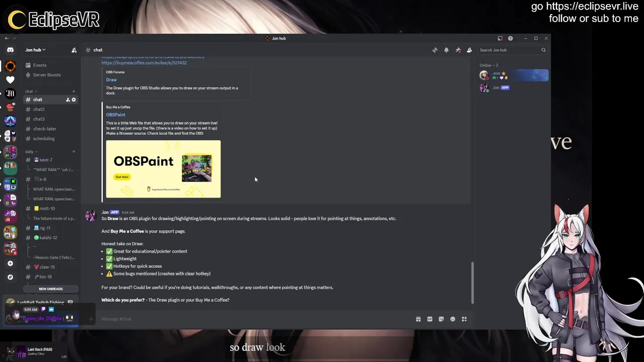Open emoji picker in message bar
Screen dimensions: 644x362
(453, 319)
